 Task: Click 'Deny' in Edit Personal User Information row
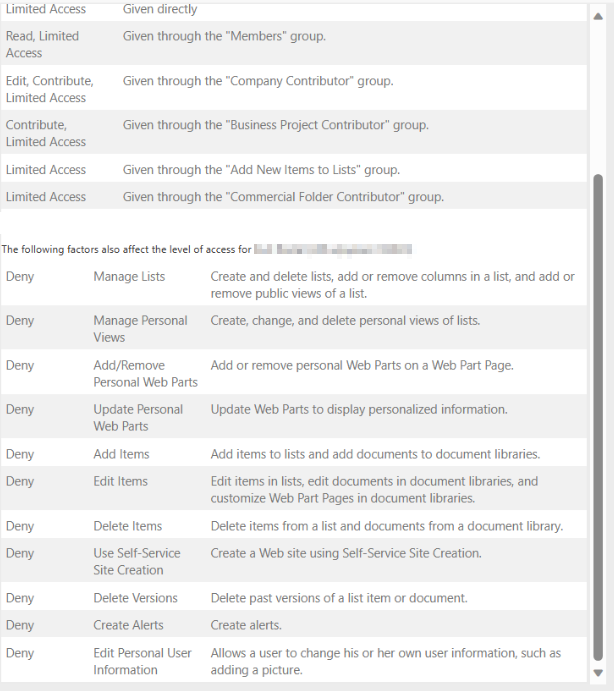(20, 653)
